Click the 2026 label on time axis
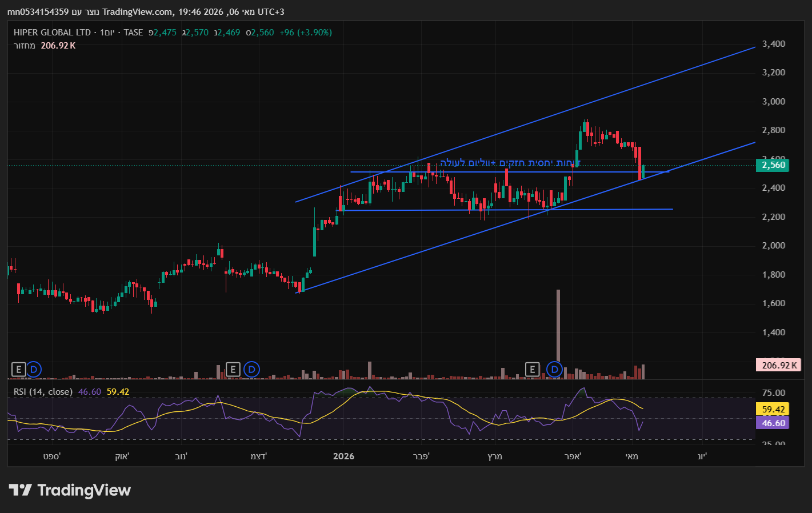Image resolution: width=812 pixels, height=513 pixels. (343, 456)
